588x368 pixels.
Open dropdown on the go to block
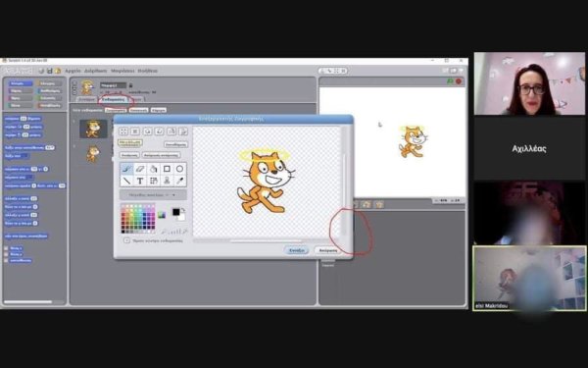click(29, 177)
